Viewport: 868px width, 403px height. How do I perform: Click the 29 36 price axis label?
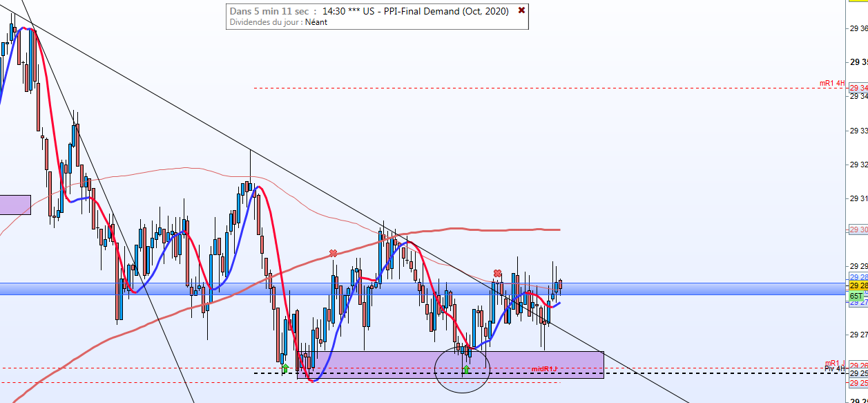pos(859,28)
